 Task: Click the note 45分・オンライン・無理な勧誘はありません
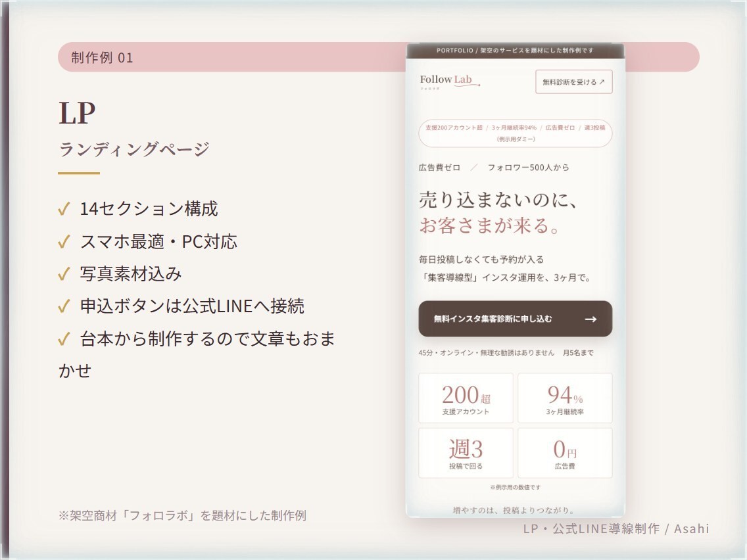pos(487,353)
